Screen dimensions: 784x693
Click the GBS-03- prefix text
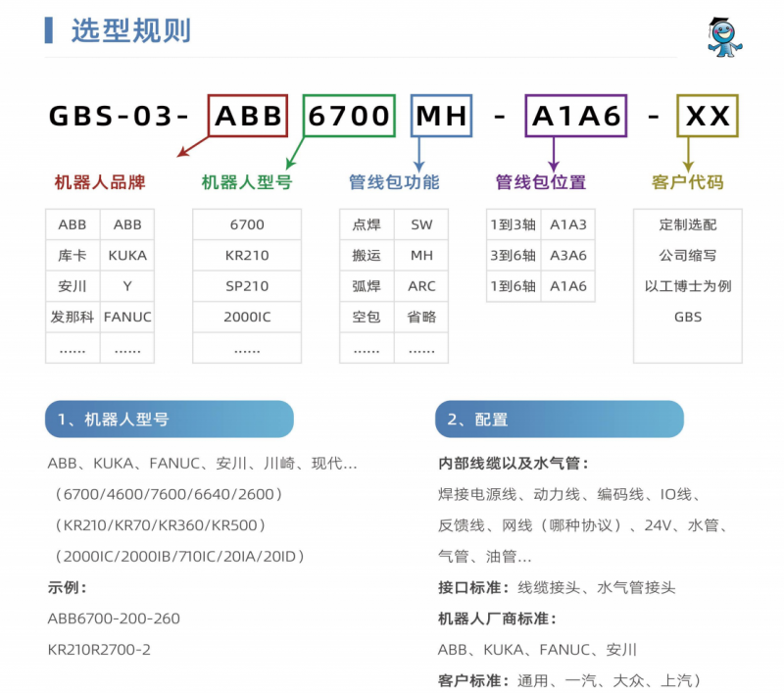(x=119, y=116)
